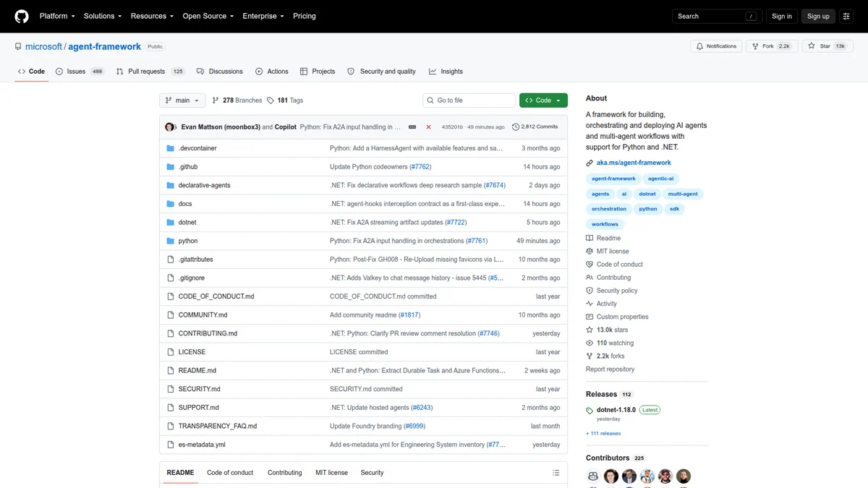Switch to the Pull requests tab
Screen dimensions: 868x488
pos(150,72)
